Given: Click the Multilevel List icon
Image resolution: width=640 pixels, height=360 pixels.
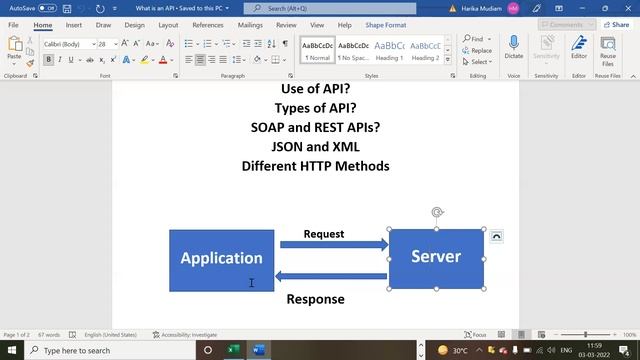Looking at the screenshot, I should tap(226, 44).
